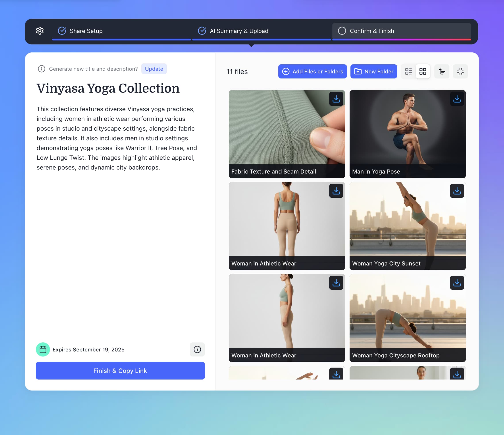Screen dimensions: 504x435
Task: Edit the Vinyasa Yoga Collection title
Action: [108, 88]
